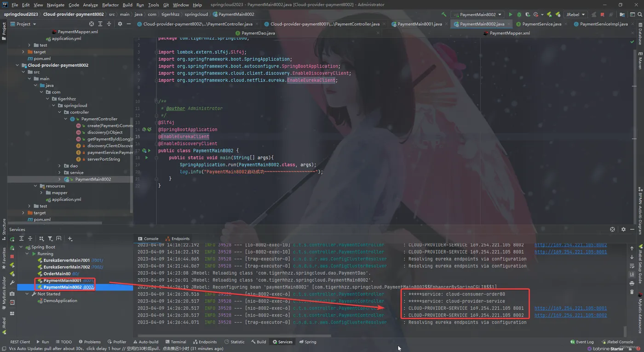The height and width of the screenshot is (352, 644).
Task: Clear console output with the trash icon
Action: pos(632,292)
